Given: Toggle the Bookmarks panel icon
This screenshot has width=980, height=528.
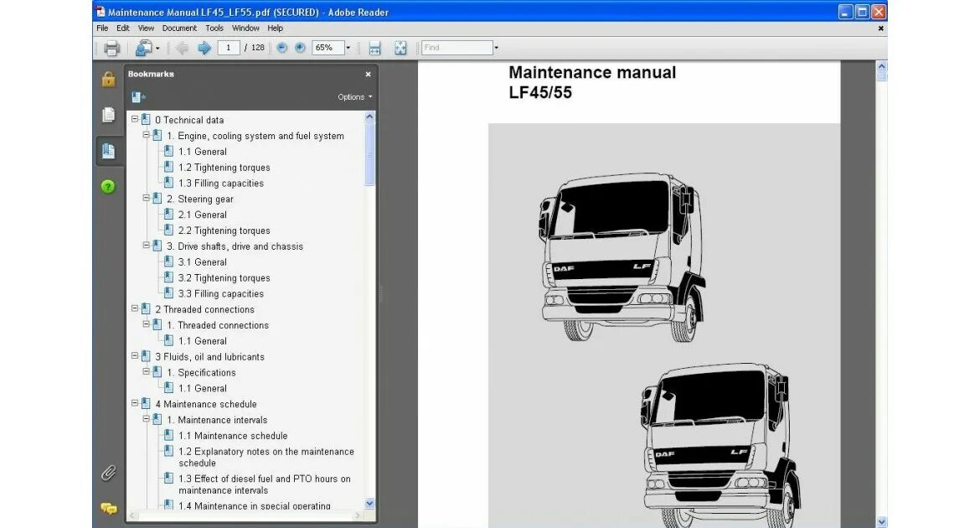Looking at the screenshot, I should 108,151.
